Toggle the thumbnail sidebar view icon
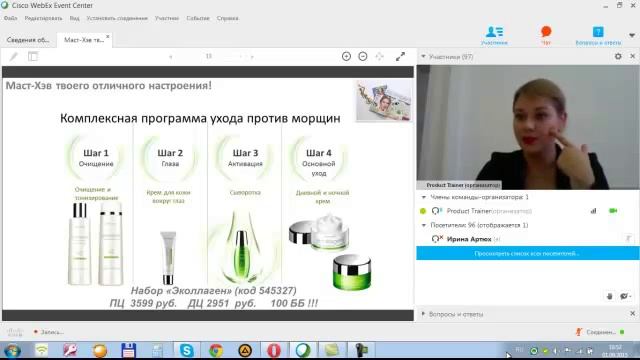 point(33,57)
